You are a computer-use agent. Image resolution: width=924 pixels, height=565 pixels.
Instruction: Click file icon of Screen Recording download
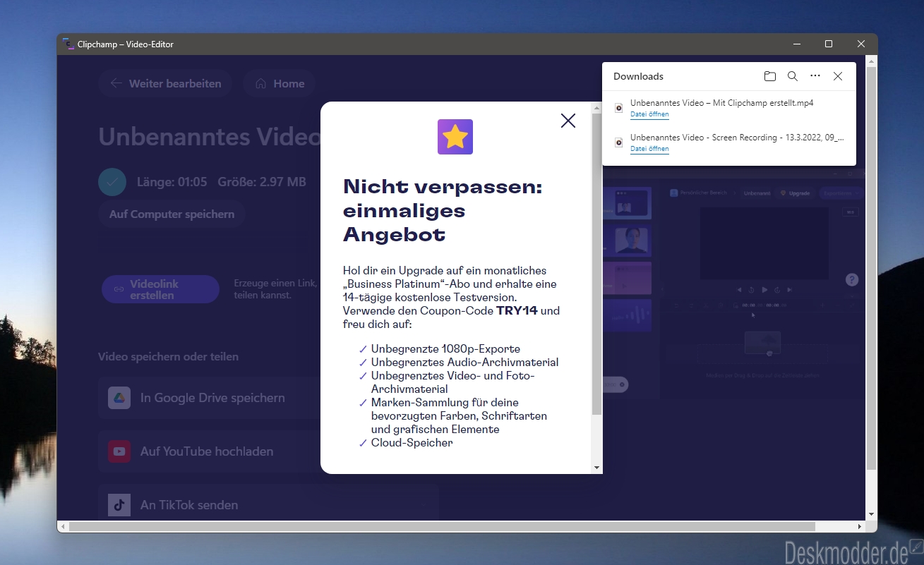(619, 142)
